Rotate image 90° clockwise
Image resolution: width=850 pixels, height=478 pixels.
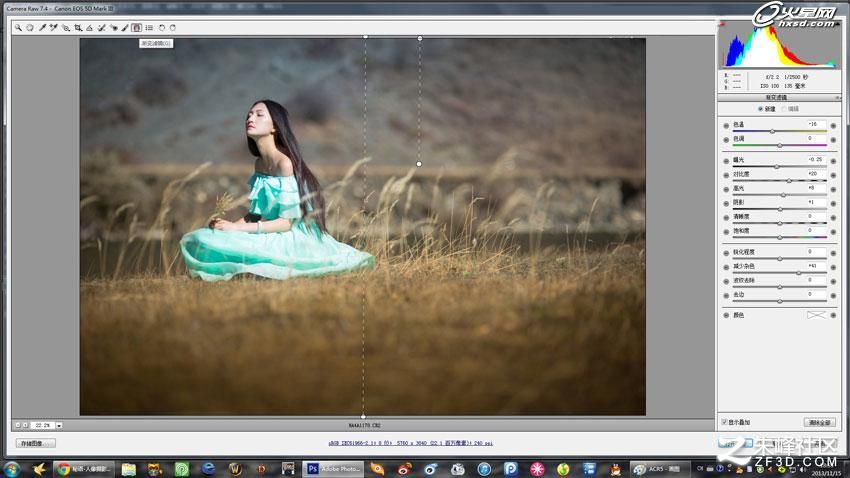coord(173,28)
